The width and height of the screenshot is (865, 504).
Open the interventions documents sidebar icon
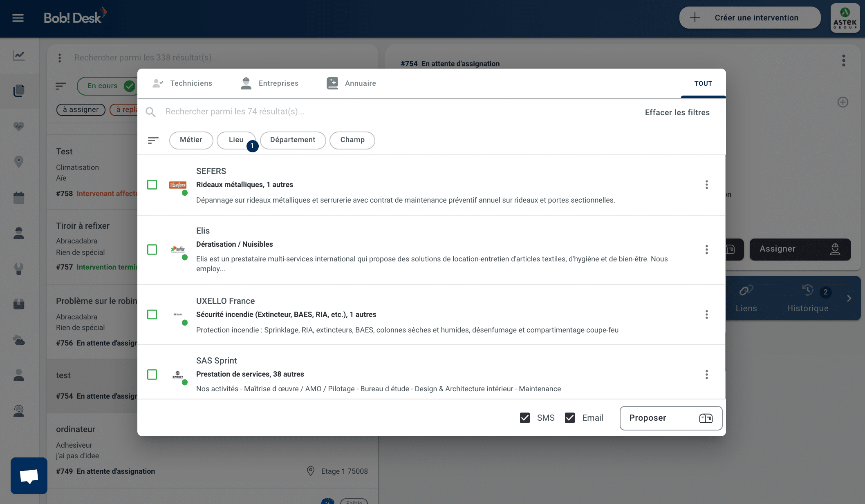(x=19, y=91)
